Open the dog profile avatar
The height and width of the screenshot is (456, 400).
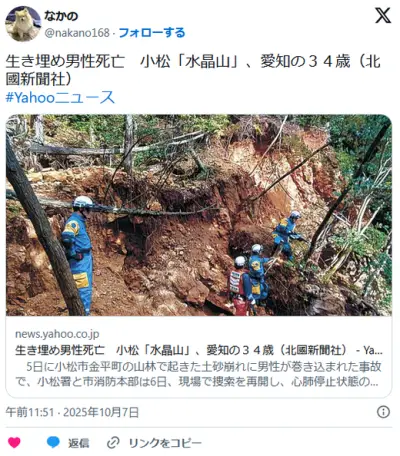(23, 24)
